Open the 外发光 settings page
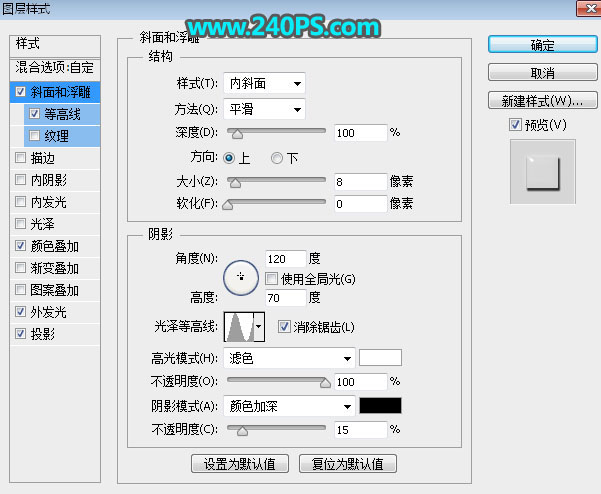Viewport: 601px width, 494px height. (x=48, y=312)
